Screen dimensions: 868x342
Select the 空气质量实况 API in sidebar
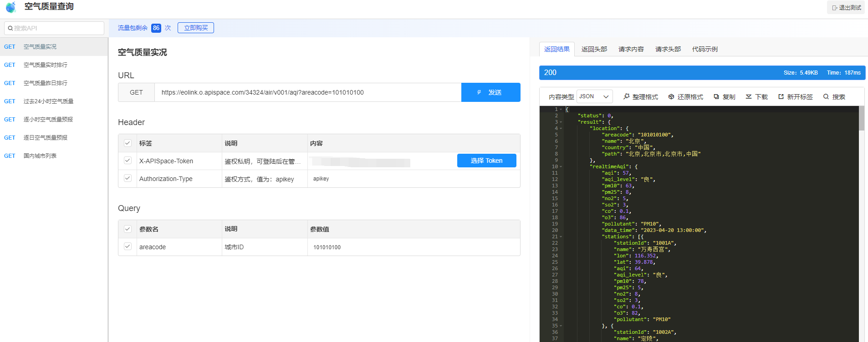pos(54,47)
